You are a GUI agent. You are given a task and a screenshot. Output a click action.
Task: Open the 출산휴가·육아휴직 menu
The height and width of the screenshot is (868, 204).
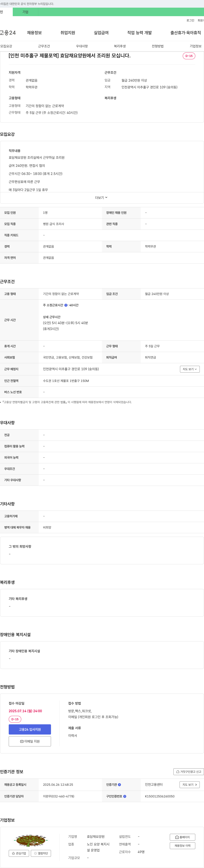tap(186, 33)
